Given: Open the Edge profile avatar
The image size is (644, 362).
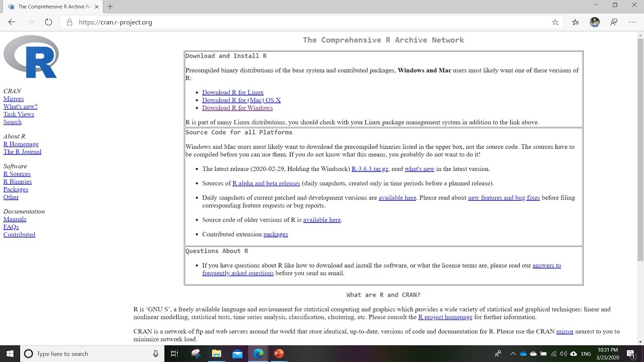Looking at the screenshot, I should tap(595, 22).
